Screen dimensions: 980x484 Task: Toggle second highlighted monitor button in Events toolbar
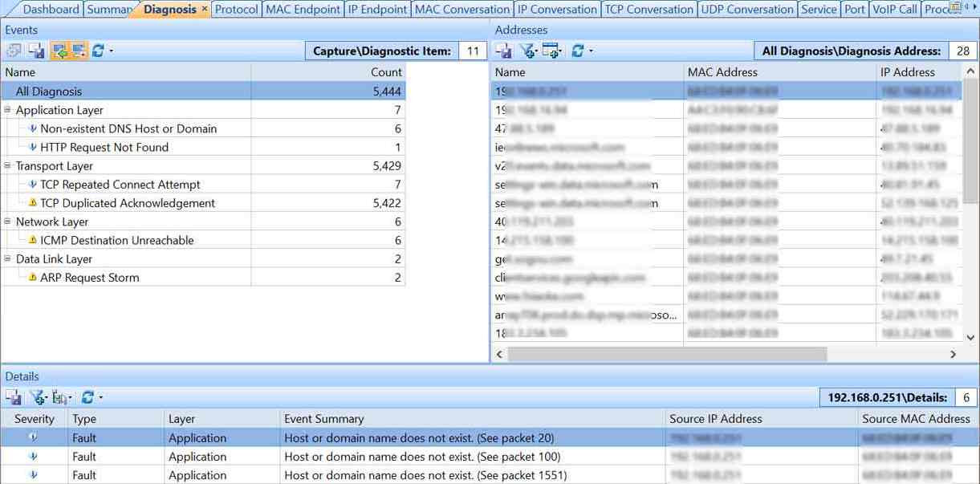click(x=79, y=51)
